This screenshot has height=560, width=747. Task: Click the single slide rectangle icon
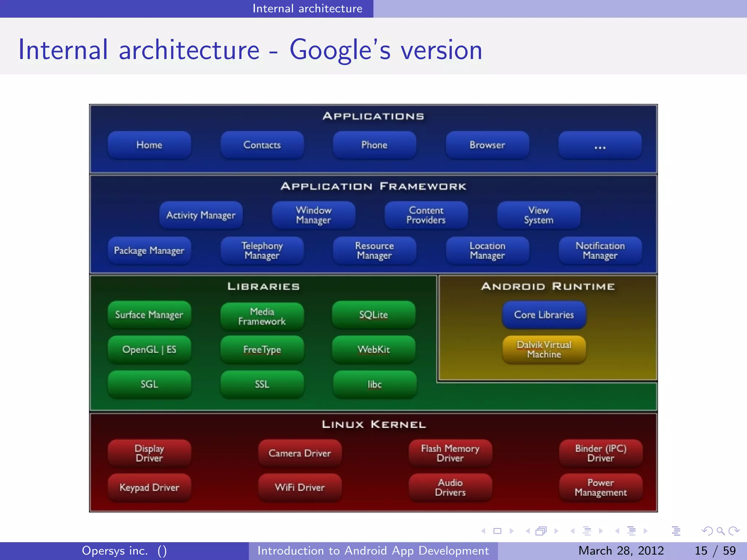(x=498, y=531)
